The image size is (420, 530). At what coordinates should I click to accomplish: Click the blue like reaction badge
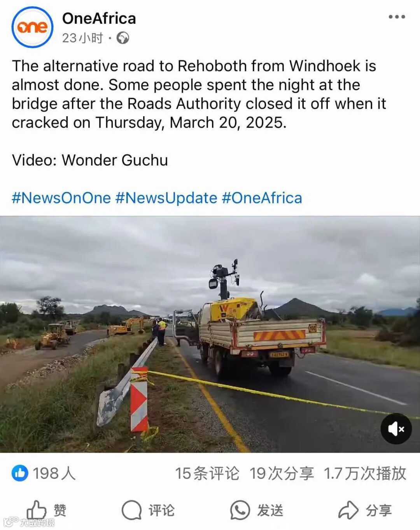[20, 473]
